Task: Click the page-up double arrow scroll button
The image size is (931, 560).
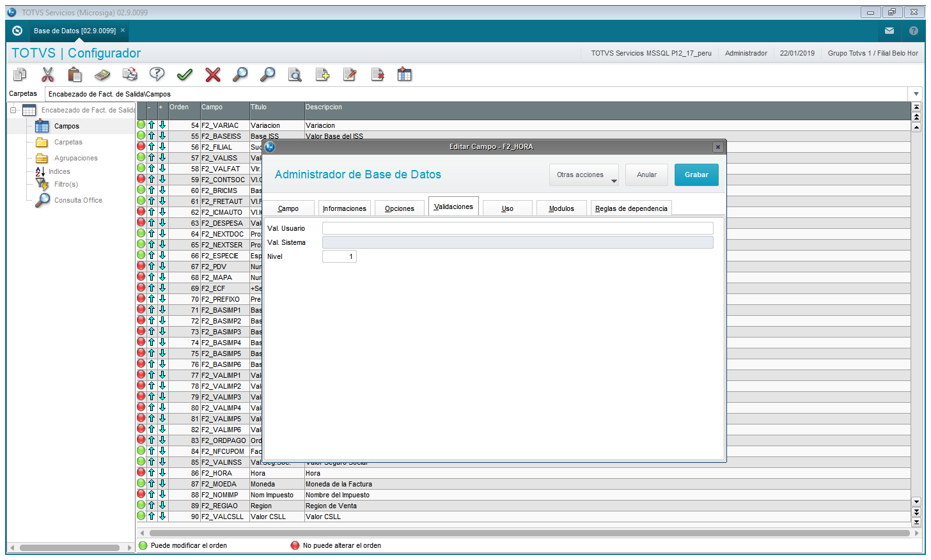Action: coord(916,117)
